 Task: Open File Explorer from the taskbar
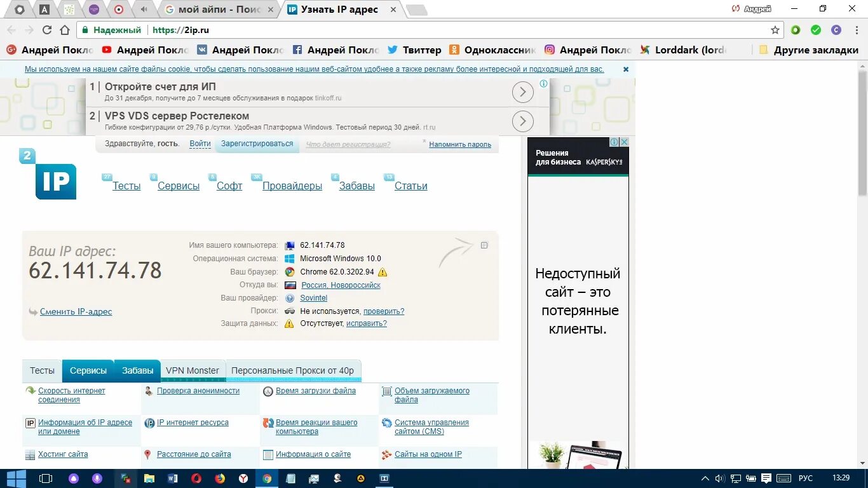tap(149, 478)
